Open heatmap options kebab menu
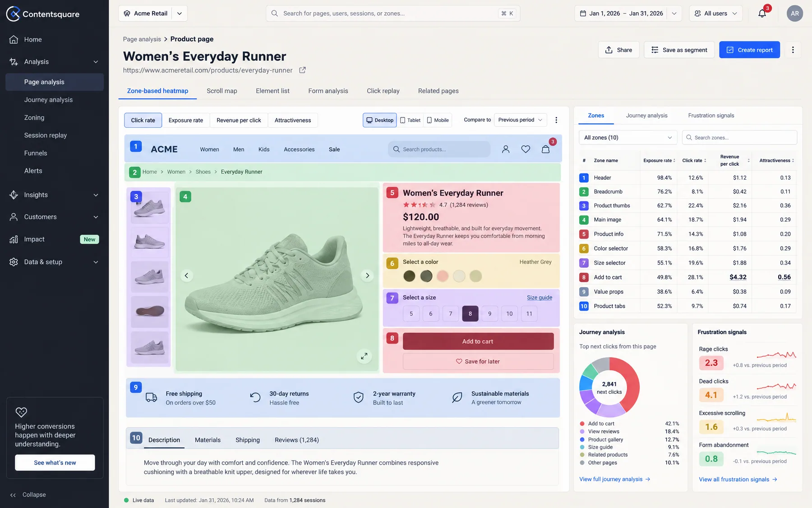Screen dimensions: 812x508 point(556,120)
